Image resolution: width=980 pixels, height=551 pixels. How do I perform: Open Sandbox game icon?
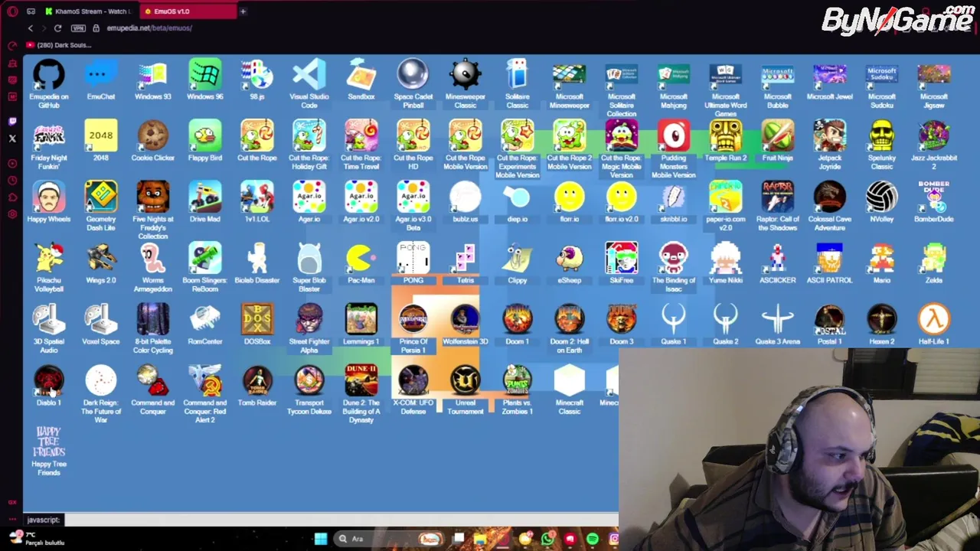(x=361, y=80)
